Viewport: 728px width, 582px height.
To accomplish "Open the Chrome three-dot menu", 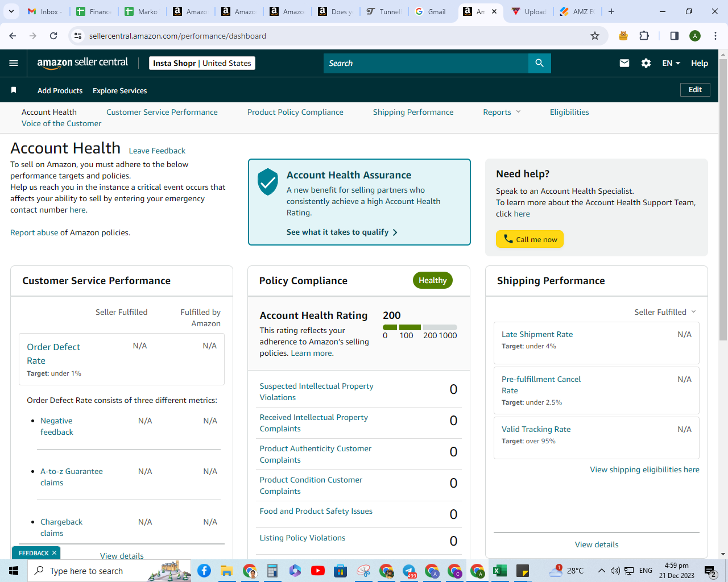I will tap(715, 36).
